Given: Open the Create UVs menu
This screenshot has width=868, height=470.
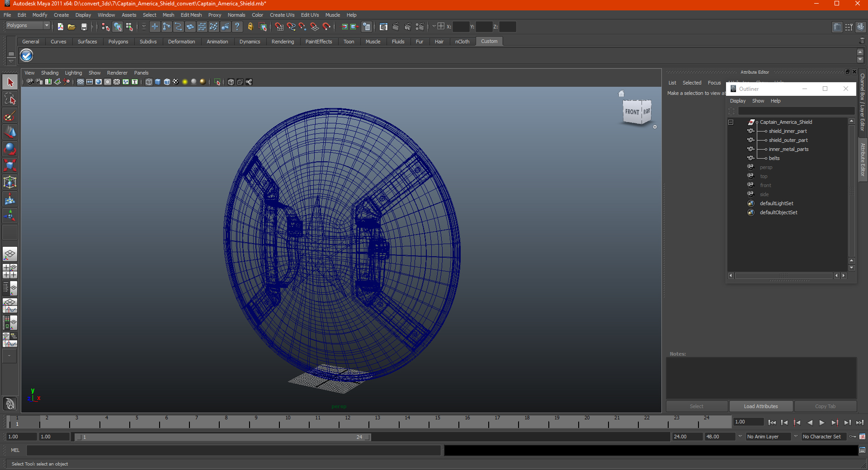Looking at the screenshot, I should 282,15.
